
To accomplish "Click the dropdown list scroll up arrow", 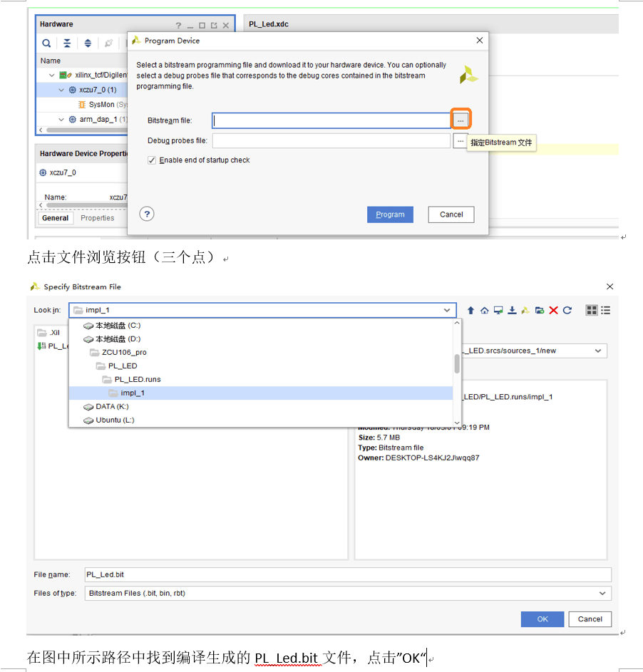I will [457, 323].
